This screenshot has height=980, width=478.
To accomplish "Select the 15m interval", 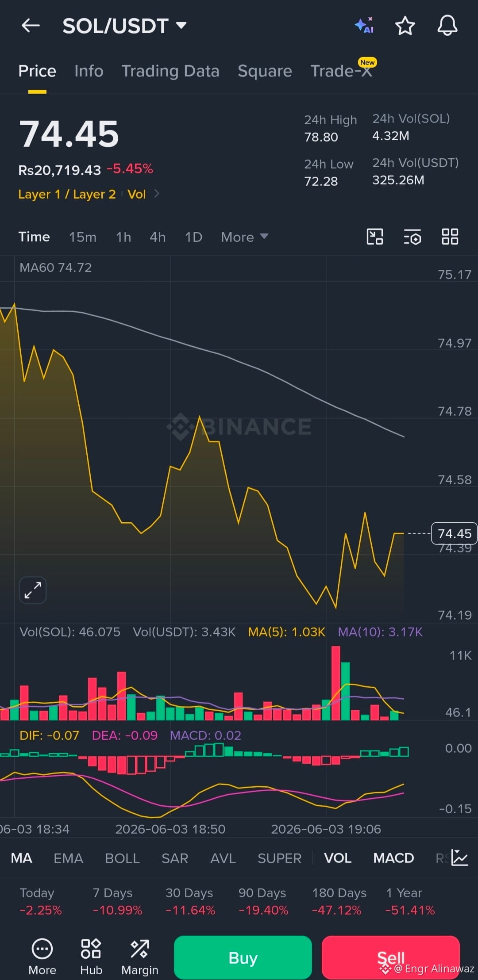I will pos(82,237).
